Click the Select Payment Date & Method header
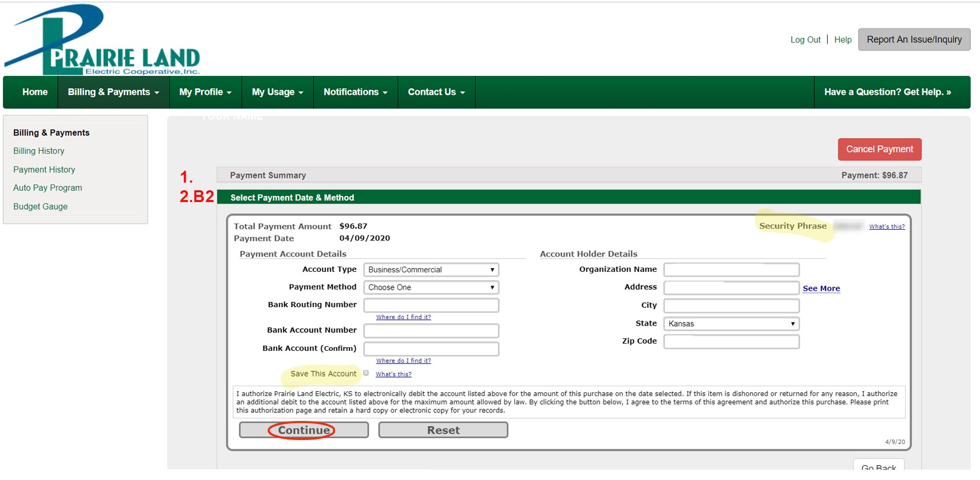This screenshot has height=480, width=980. (569, 197)
